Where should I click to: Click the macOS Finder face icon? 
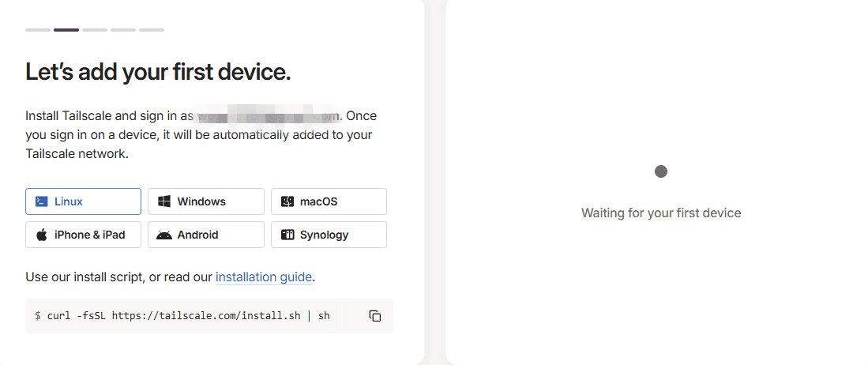click(287, 201)
